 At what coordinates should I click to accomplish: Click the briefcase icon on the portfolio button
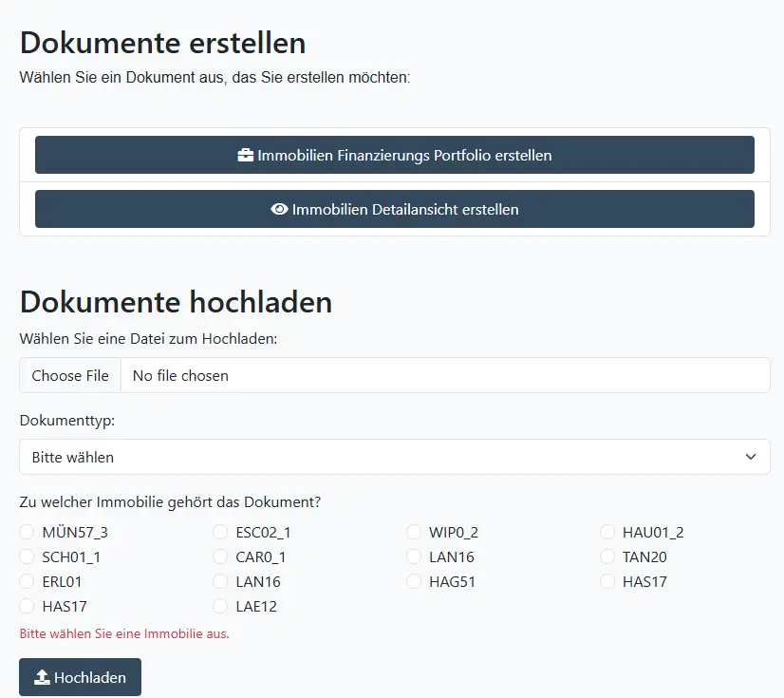(246, 155)
